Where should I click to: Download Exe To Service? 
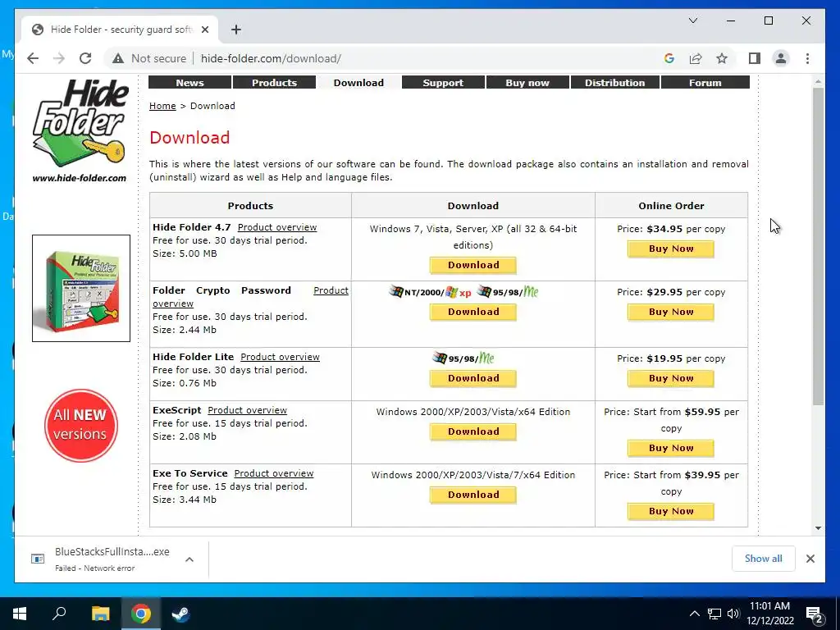tap(473, 495)
